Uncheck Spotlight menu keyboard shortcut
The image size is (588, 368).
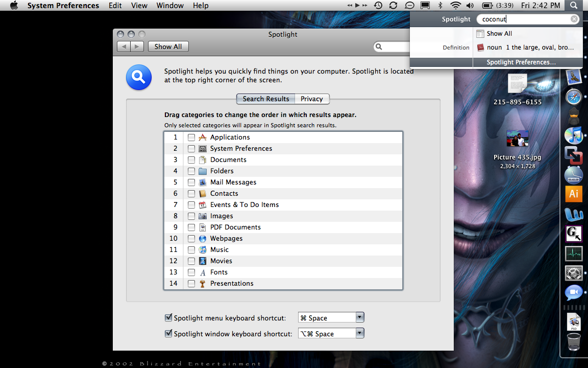(x=169, y=318)
